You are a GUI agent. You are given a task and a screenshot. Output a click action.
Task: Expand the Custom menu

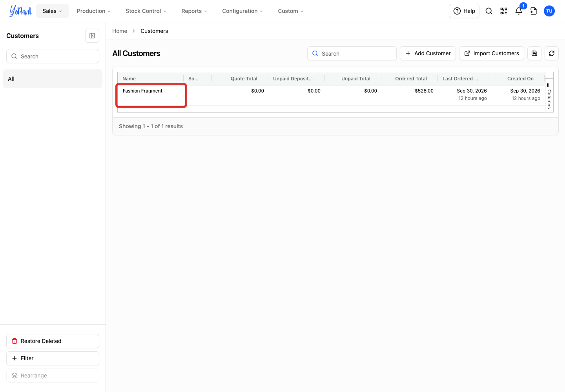coord(291,11)
